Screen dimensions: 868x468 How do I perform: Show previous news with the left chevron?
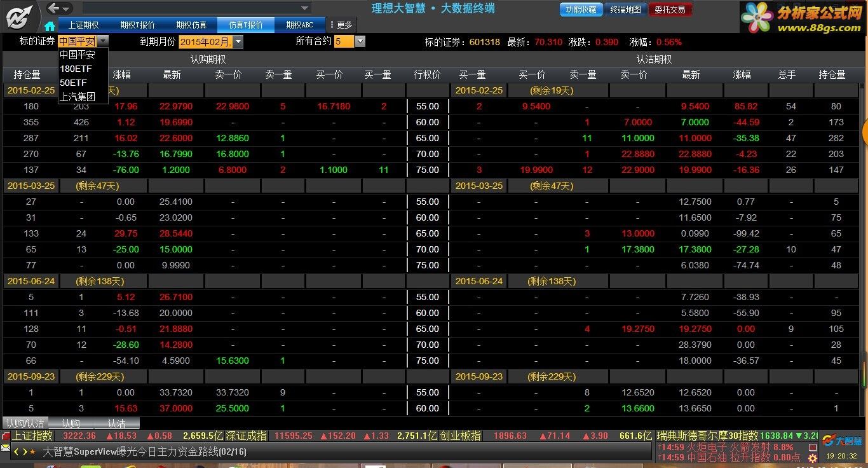point(17,451)
